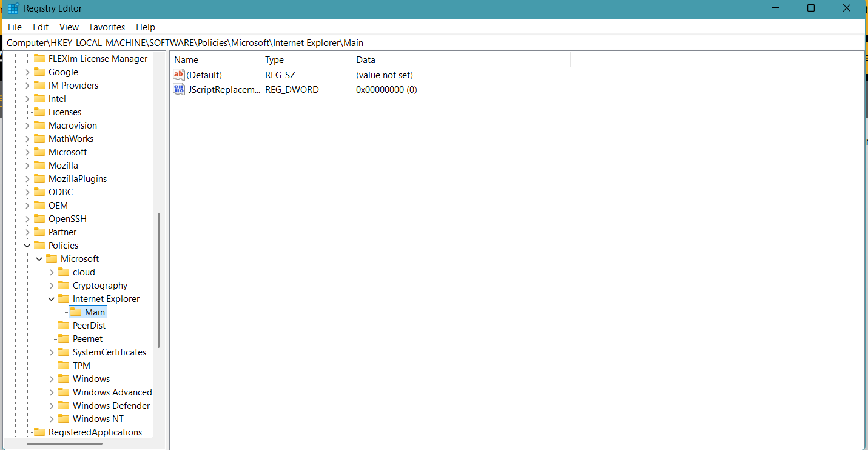The image size is (868, 450).
Task: Select the Mozilla key label
Action: [x=63, y=166]
